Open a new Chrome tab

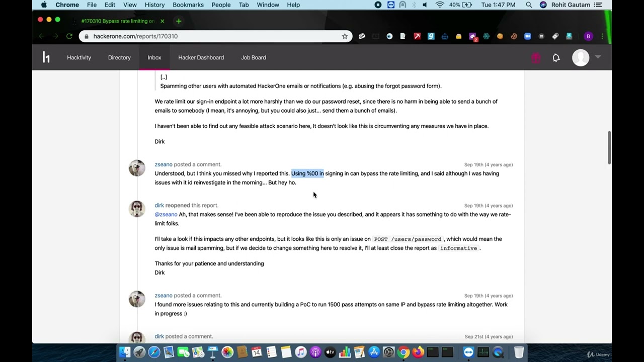[179, 21]
